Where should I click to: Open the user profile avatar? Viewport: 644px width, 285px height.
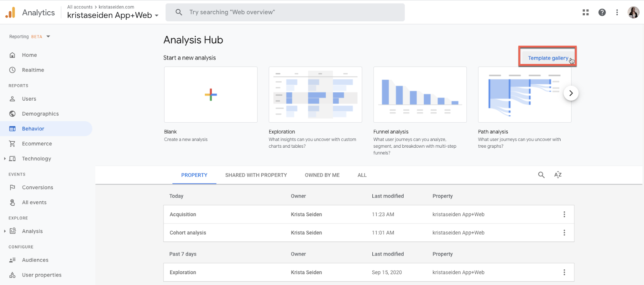click(634, 12)
